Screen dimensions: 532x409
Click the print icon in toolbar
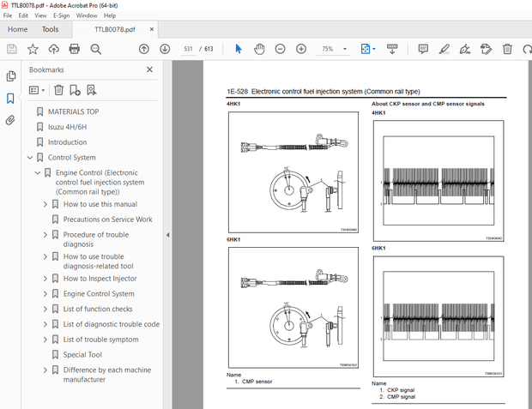click(75, 49)
